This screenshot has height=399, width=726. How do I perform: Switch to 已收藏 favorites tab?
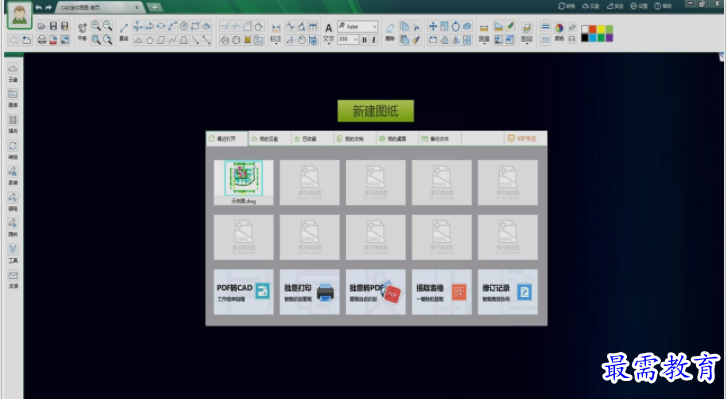click(x=312, y=138)
